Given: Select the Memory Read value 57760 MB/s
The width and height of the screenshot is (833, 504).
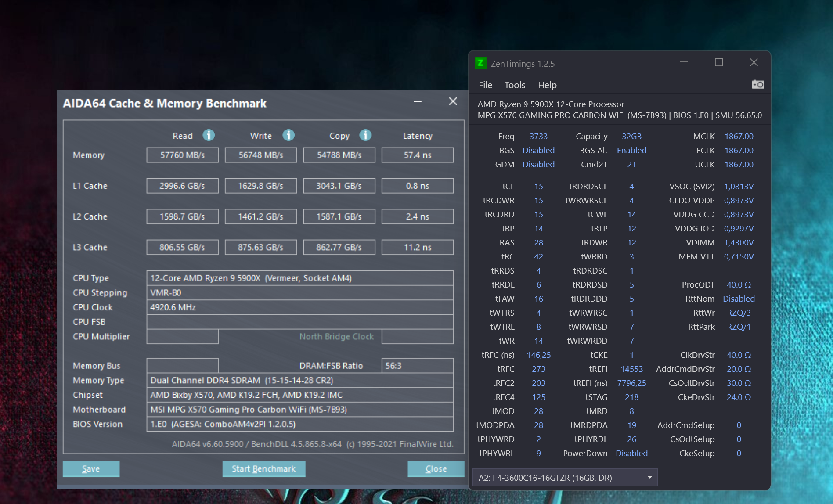Looking at the screenshot, I should [183, 155].
